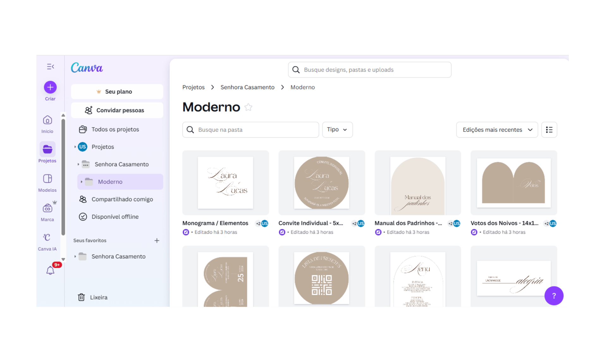Open the Início home icon

pyautogui.click(x=47, y=120)
